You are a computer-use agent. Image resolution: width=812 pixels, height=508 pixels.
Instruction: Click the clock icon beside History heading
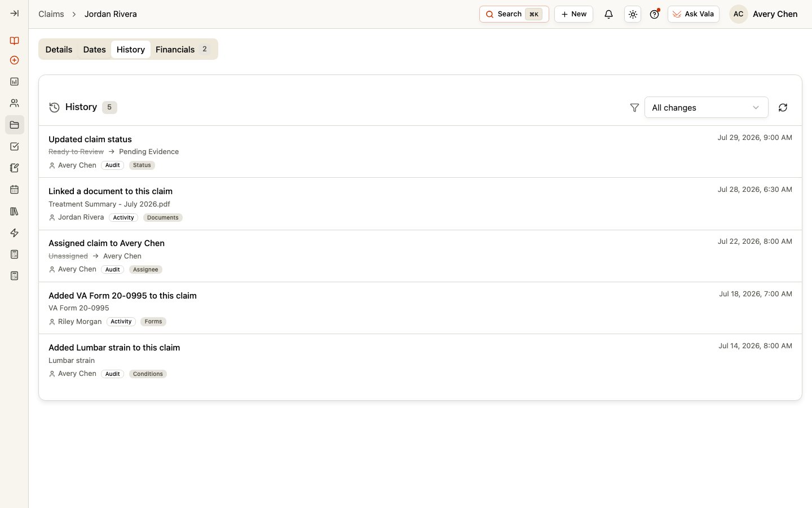tap(54, 107)
